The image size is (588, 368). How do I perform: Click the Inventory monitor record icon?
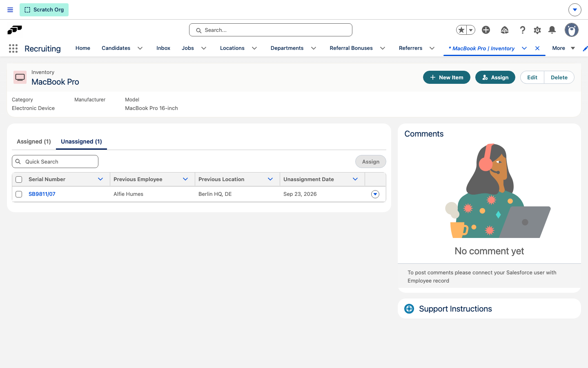click(20, 77)
